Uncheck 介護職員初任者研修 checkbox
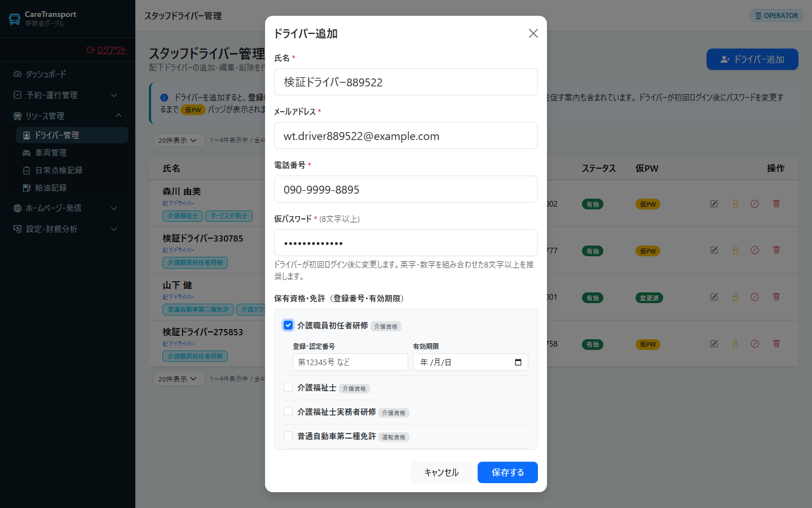812x508 pixels. 288,325
